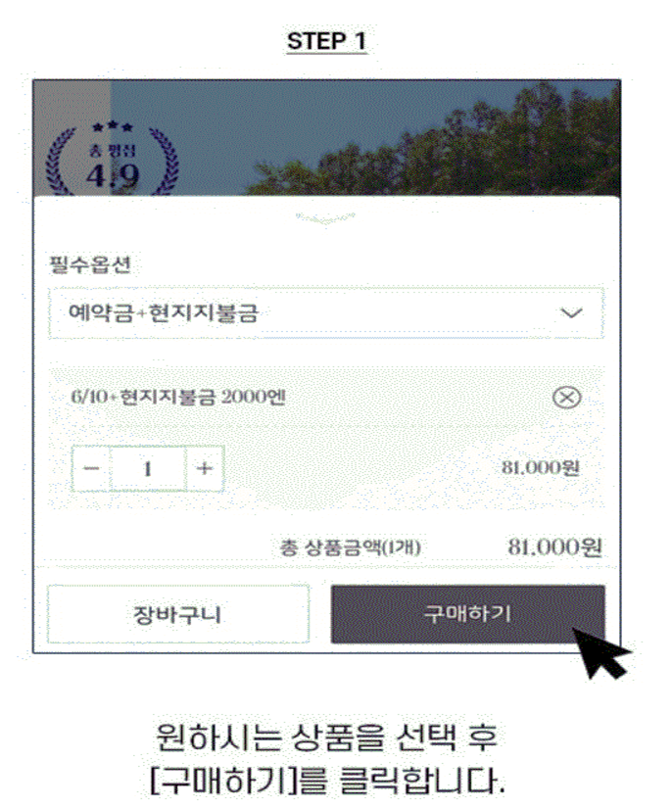Viewport: 672px width, 808px height.
Task: Click the 필수옵션 section label
Action: (x=90, y=264)
